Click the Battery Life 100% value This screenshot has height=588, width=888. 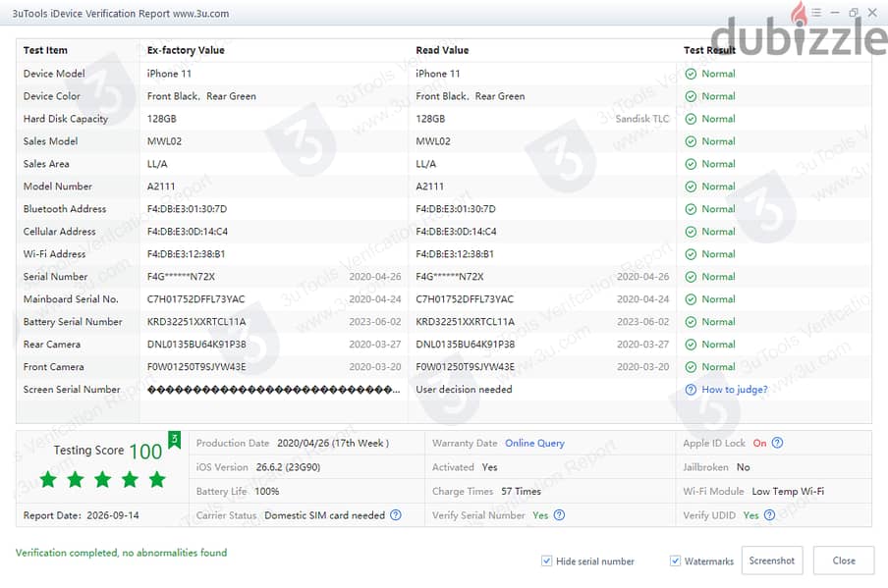click(x=267, y=491)
